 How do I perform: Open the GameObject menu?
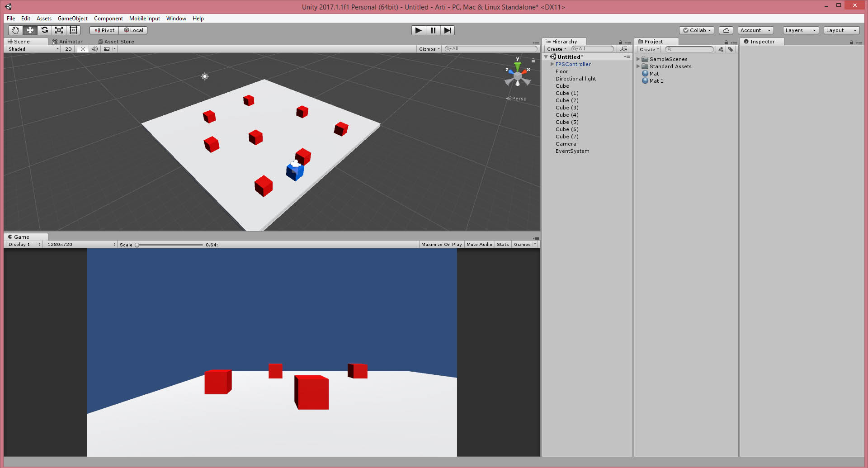72,19
